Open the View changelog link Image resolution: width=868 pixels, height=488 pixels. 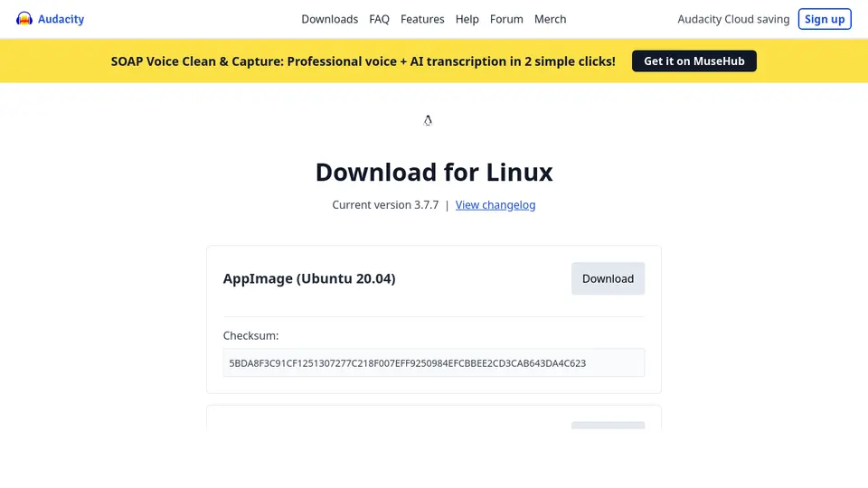point(495,205)
